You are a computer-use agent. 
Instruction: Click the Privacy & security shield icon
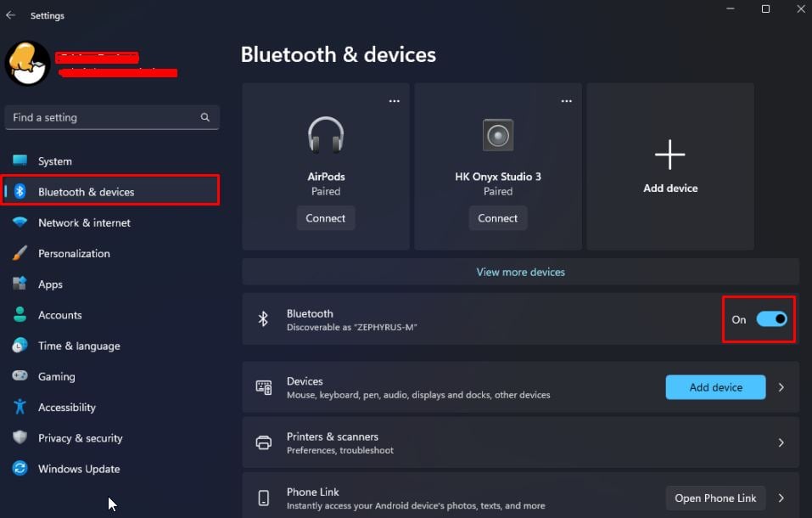tap(20, 438)
